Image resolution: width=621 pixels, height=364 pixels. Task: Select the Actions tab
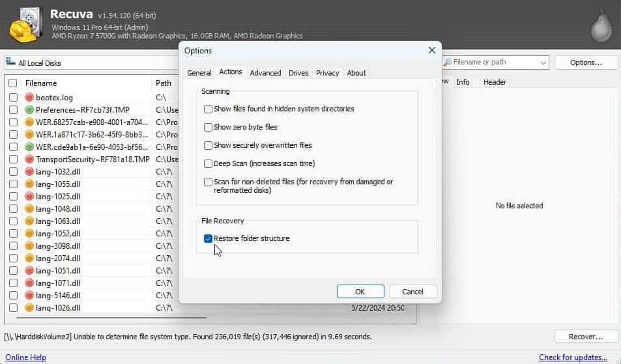click(231, 72)
